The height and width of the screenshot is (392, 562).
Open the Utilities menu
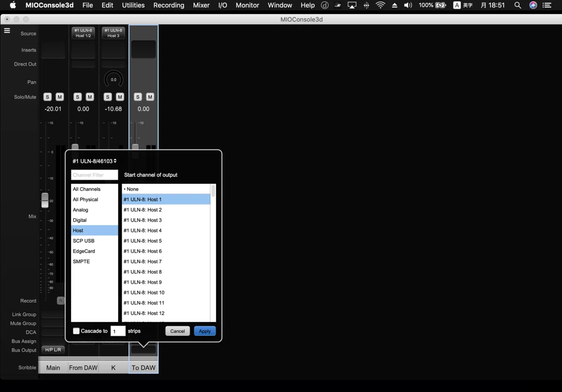[133, 5]
